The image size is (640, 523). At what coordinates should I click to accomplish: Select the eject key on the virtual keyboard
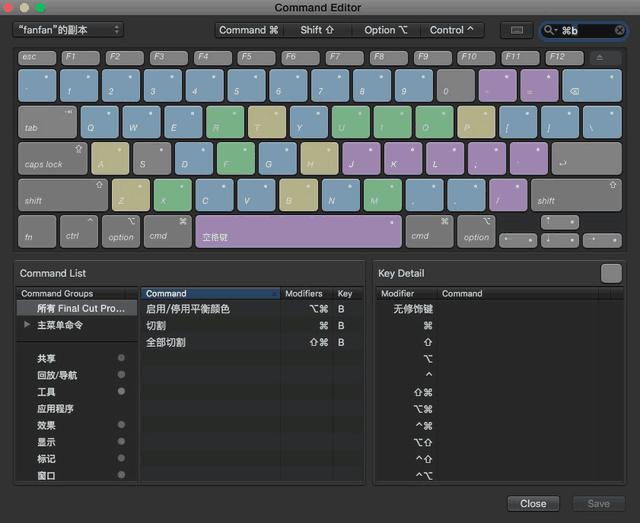pos(605,58)
